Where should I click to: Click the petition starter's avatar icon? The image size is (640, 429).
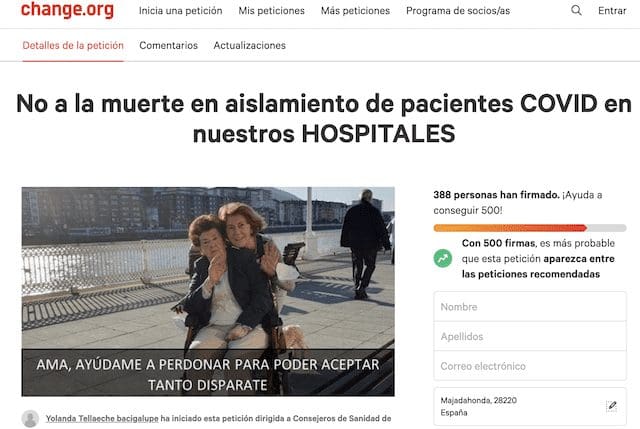[30, 419]
